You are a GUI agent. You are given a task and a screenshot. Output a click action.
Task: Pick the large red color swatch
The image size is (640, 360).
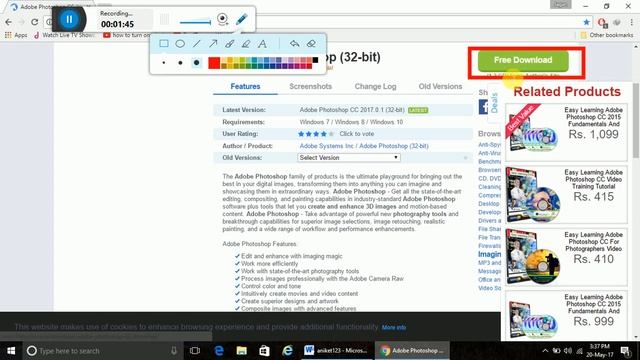point(214,63)
